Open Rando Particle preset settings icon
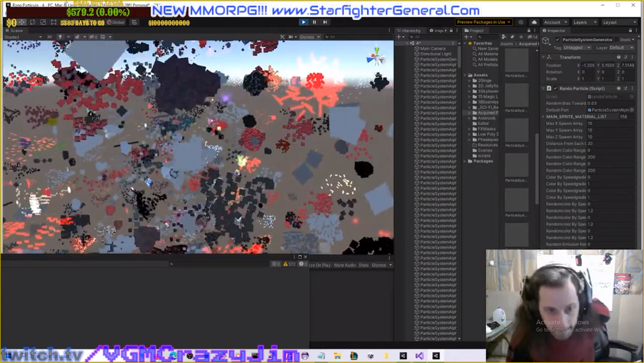The image size is (644, 363). click(625, 88)
